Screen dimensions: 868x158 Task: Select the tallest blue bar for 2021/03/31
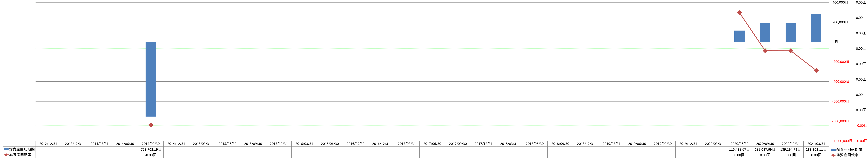[816, 28]
